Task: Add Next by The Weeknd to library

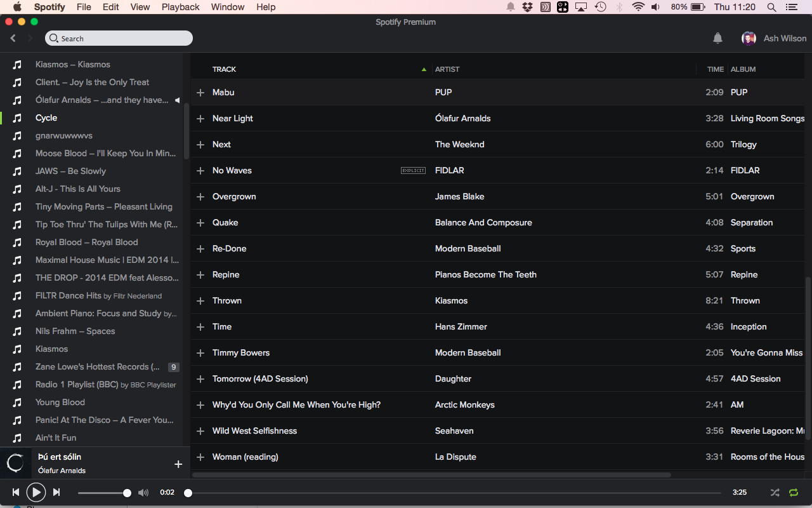Action: click(x=200, y=145)
